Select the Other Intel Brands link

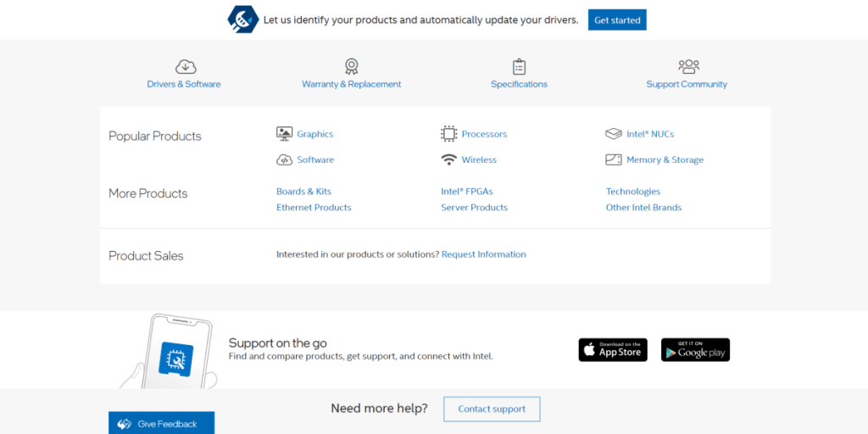click(643, 208)
